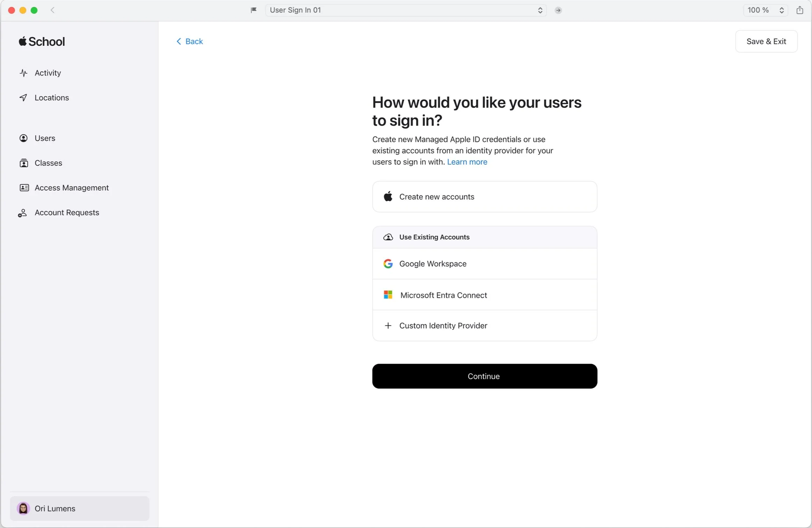Click the Activity pulse icon in sidebar

[23, 73]
